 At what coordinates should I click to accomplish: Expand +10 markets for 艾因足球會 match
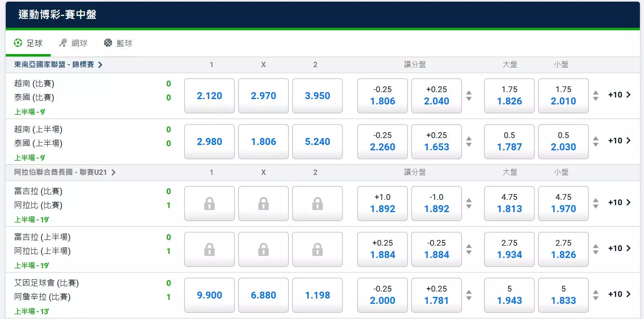(619, 294)
